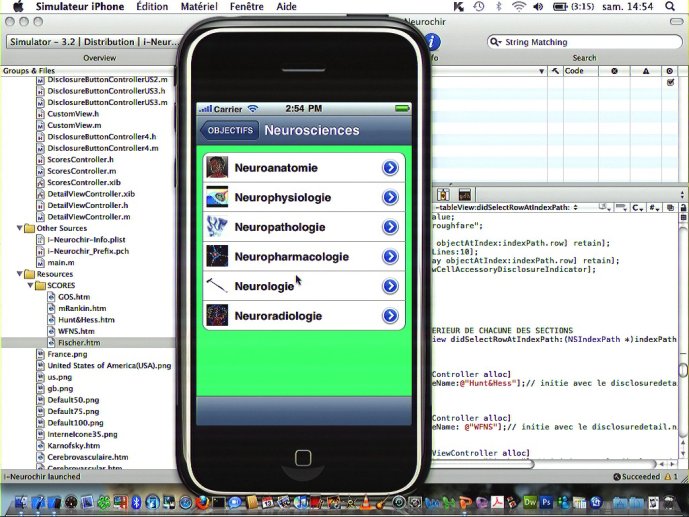Tap the OBJECTIFS back button
Image resolution: width=689 pixels, height=517 pixels.
(x=229, y=130)
